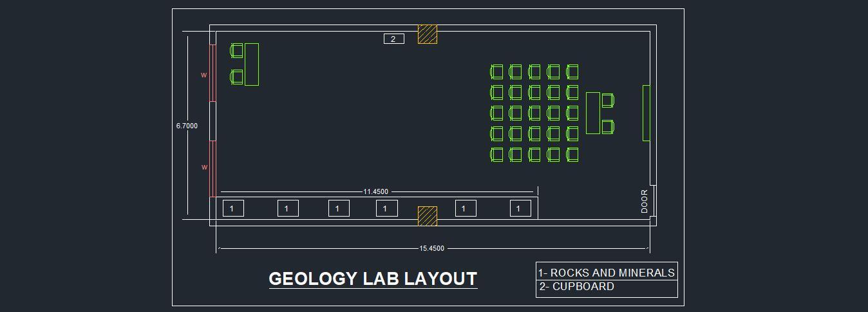Select the upper red window marked W
Viewport: 868px width, 312px height.
212,73
